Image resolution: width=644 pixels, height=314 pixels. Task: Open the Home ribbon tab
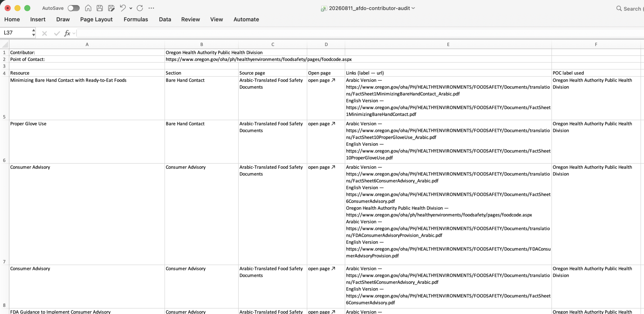(x=12, y=19)
